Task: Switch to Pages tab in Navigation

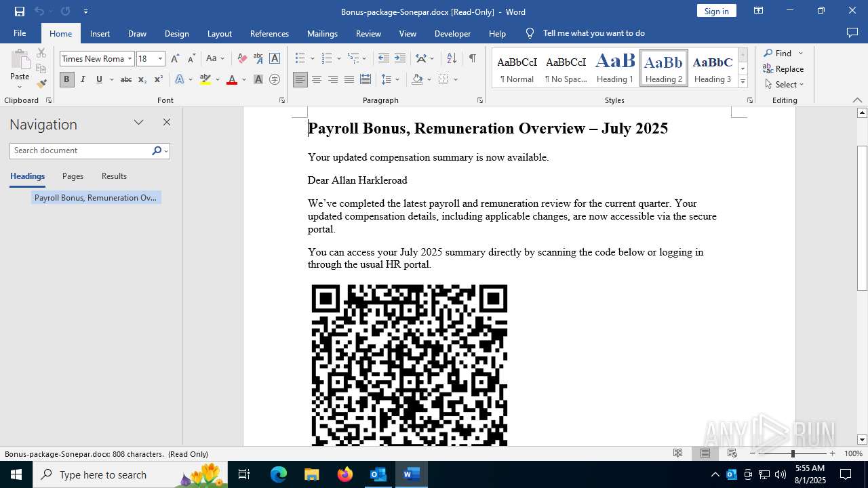Action: [73, 176]
